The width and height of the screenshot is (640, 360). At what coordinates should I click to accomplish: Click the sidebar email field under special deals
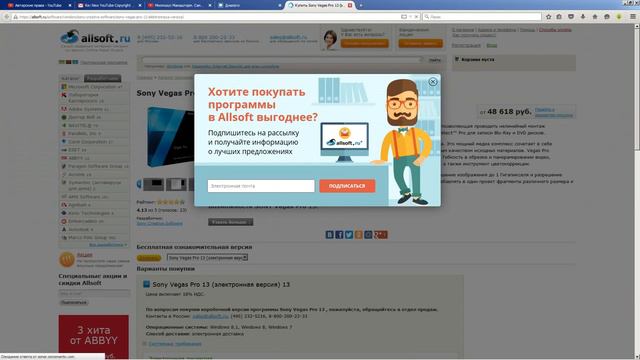tap(94, 293)
